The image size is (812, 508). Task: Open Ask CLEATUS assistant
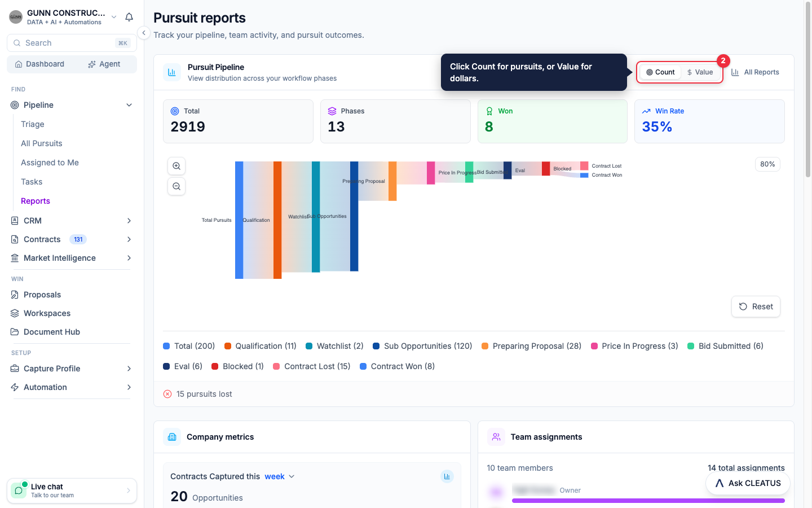748,483
